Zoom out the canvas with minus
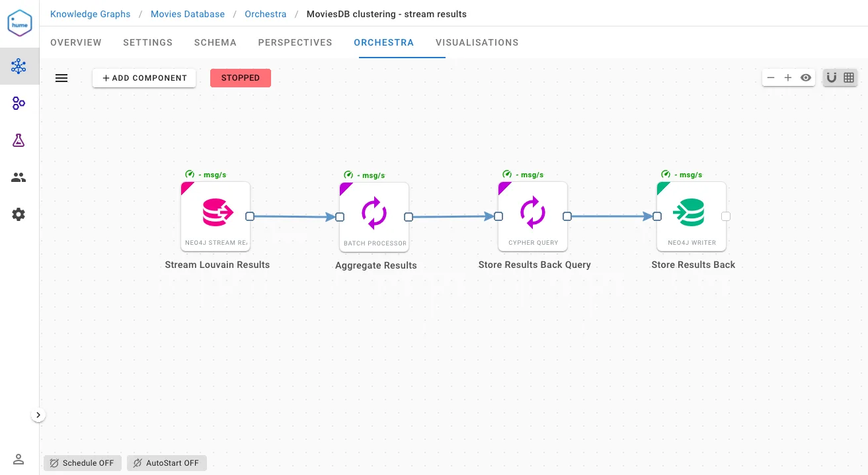 pyautogui.click(x=771, y=77)
